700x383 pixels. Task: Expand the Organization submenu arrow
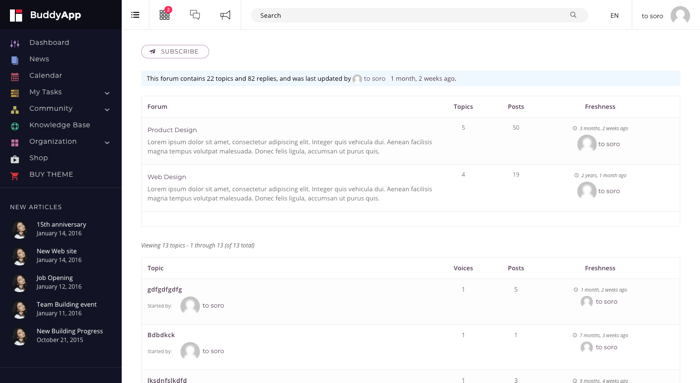click(x=107, y=142)
